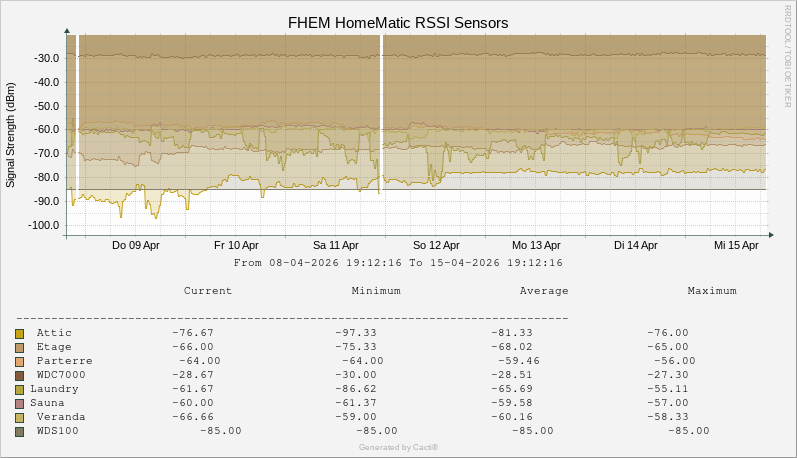The height and width of the screenshot is (458, 797).
Task: Click the Parterre legend color swatch
Action: (x=19, y=361)
